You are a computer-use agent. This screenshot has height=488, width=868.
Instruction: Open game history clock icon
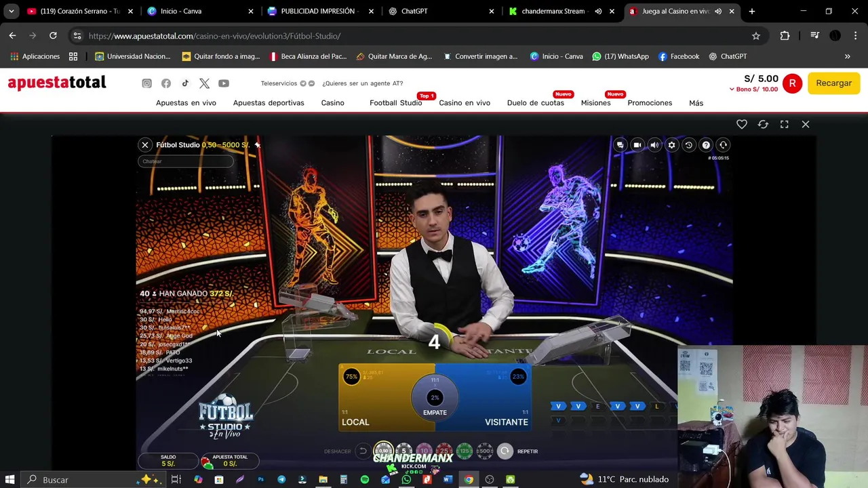pos(689,144)
